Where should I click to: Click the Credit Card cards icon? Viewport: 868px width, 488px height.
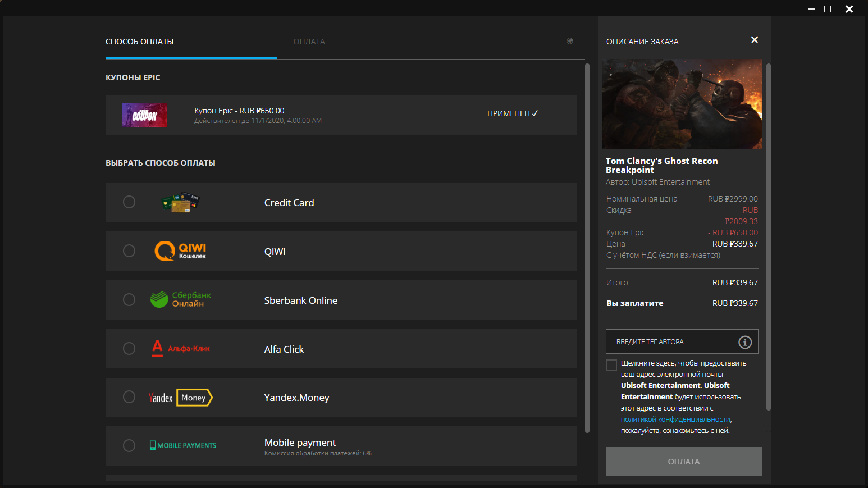(180, 202)
